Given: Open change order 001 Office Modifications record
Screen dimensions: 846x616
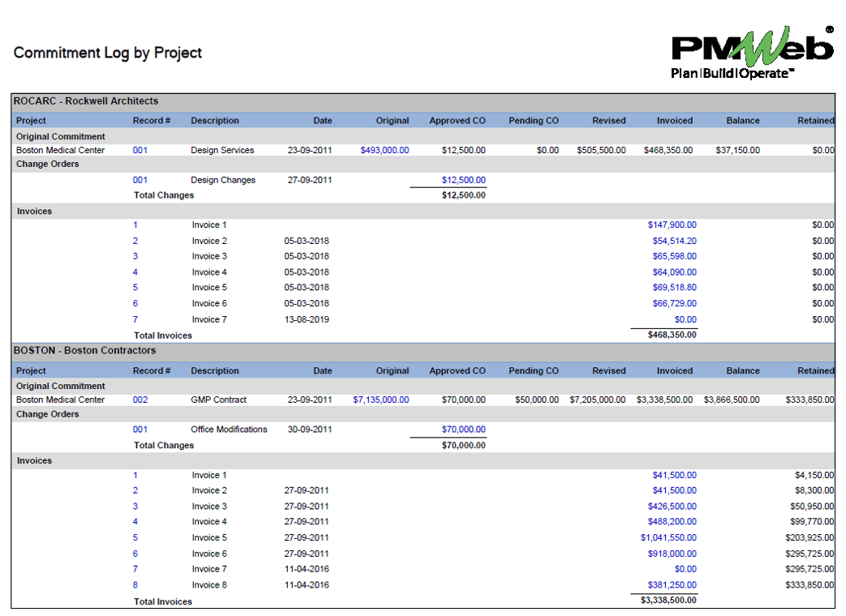Looking at the screenshot, I should 140,430.
